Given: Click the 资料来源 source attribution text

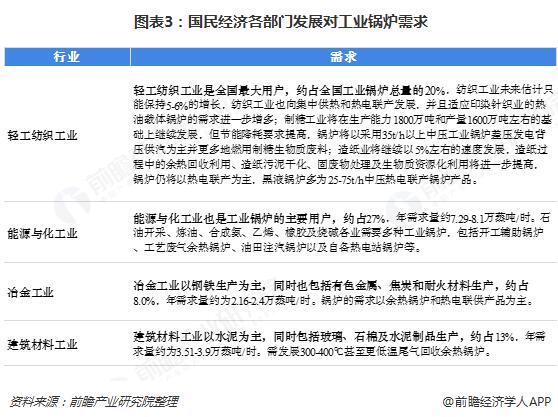Looking at the screenshot, I should (x=94, y=402).
